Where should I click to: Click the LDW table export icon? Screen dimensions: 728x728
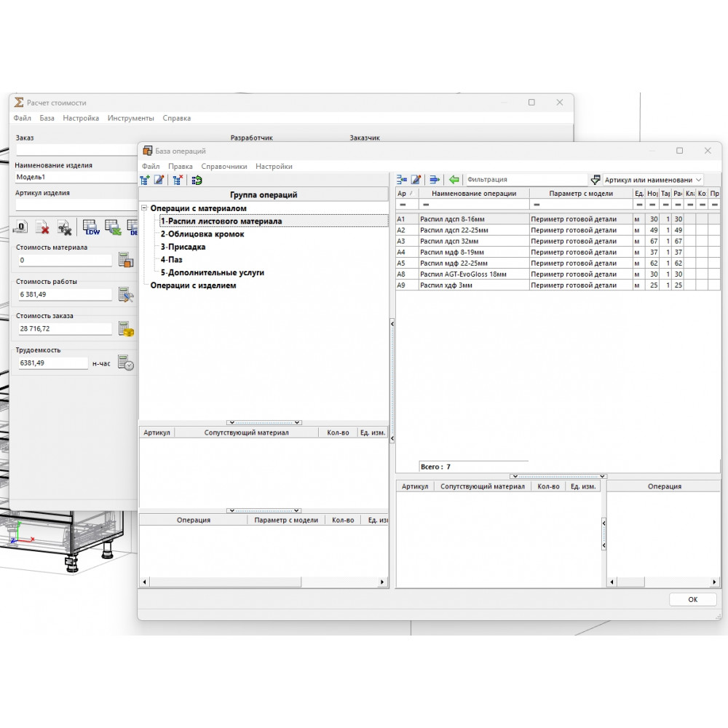pyautogui.click(x=91, y=227)
